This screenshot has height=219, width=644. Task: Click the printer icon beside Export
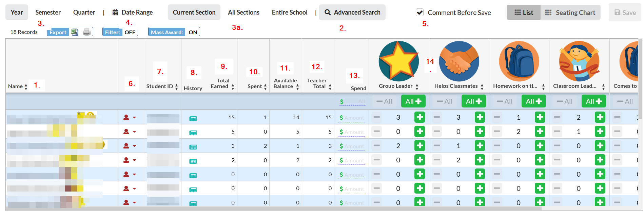pyautogui.click(x=87, y=32)
